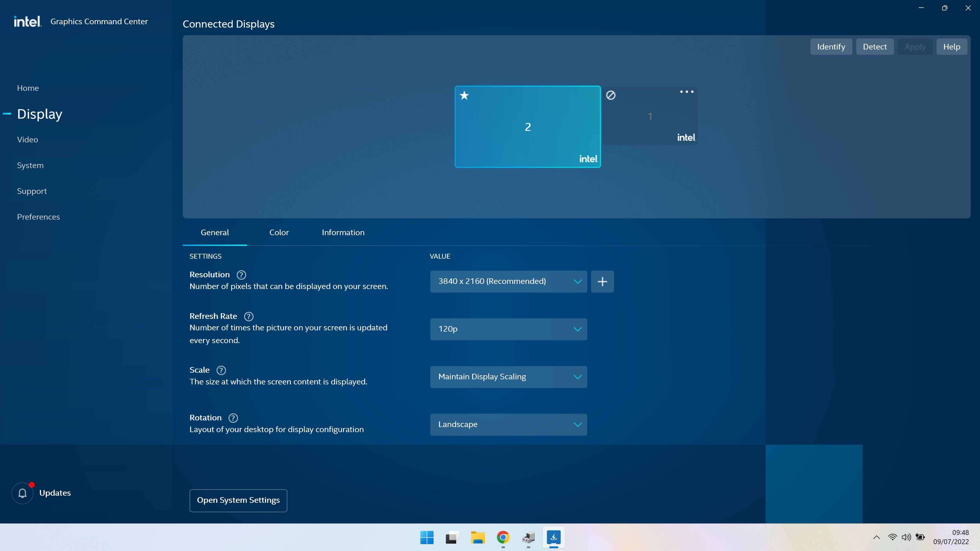
Task: Expand the Resolution dropdown
Action: pos(508,281)
